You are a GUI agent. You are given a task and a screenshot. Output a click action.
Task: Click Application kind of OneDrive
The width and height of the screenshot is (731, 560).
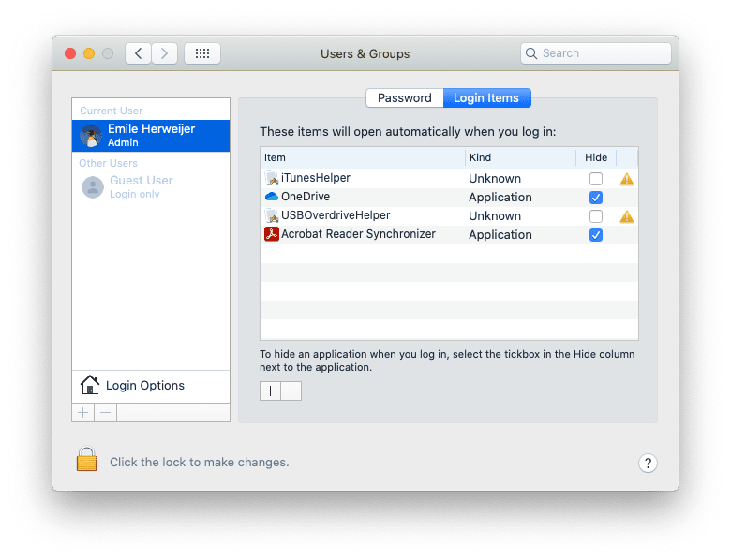pos(500,198)
